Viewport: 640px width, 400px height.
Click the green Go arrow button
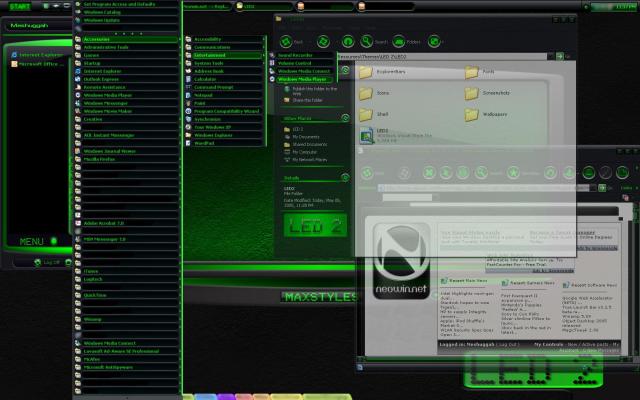560,56
